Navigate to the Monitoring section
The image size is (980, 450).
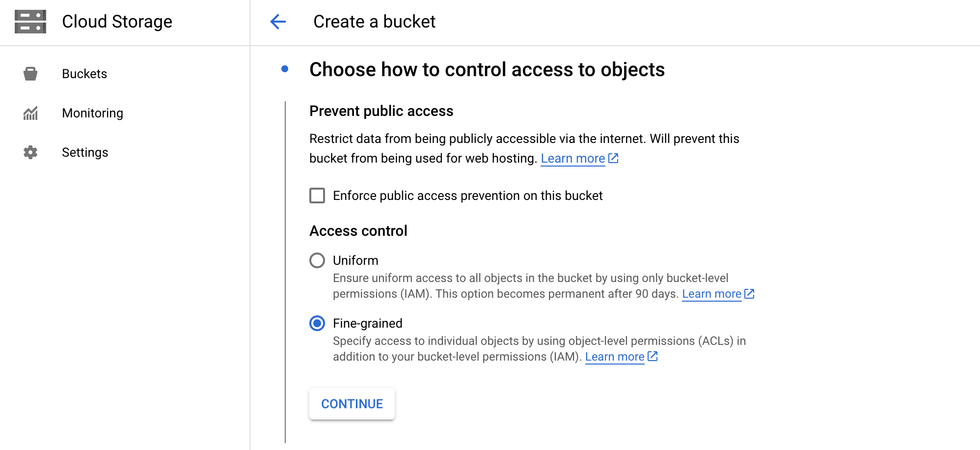pyautogui.click(x=92, y=112)
